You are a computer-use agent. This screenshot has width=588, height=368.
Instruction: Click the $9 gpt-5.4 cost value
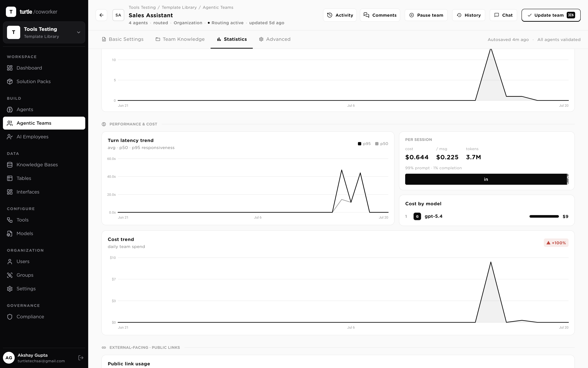point(565,216)
